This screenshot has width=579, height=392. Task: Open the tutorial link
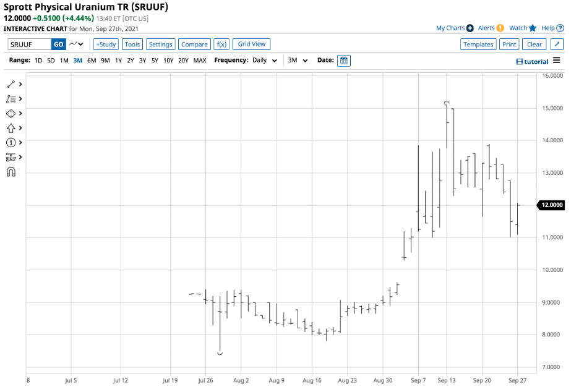532,62
